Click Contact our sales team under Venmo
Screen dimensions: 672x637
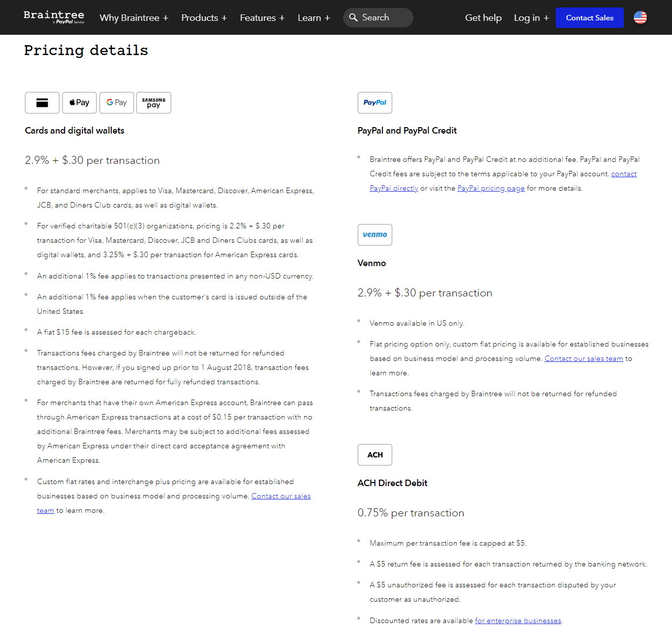584,358
